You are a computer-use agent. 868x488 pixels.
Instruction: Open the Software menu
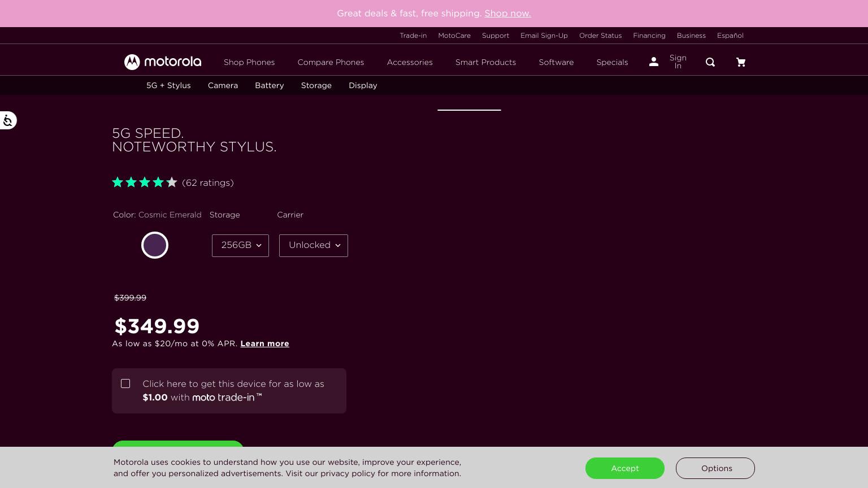[556, 62]
